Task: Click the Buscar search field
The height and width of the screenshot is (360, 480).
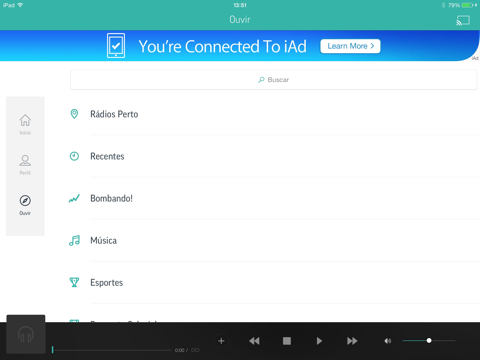Action: [273, 80]
